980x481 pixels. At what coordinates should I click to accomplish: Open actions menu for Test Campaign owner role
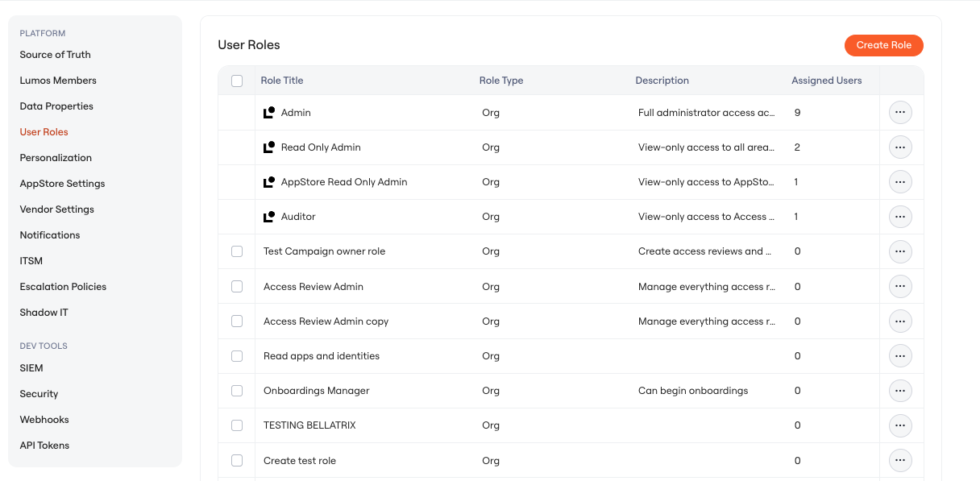pyautogui.click(x=900, y=251)
